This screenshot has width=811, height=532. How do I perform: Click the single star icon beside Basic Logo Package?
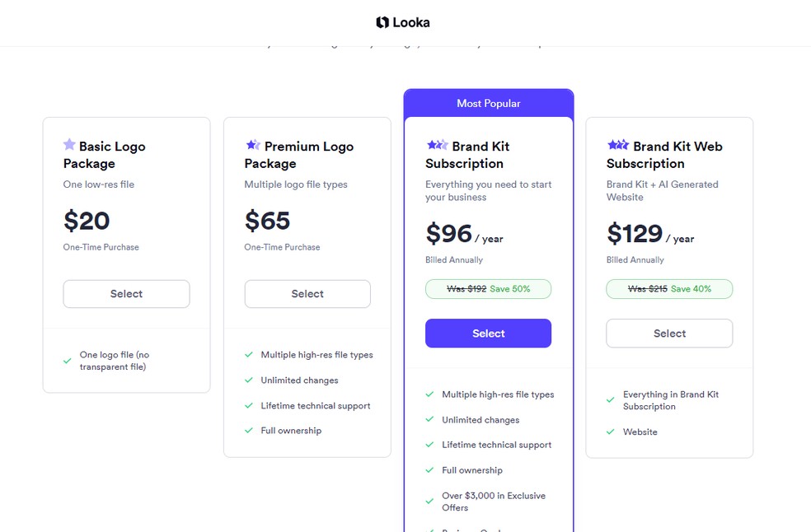point(69,145)
